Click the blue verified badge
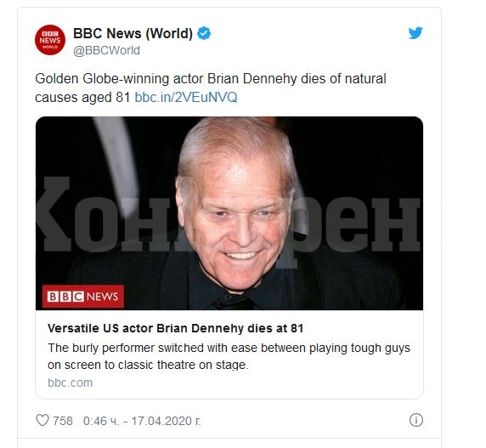486x448 pixels. click(204, 33)
